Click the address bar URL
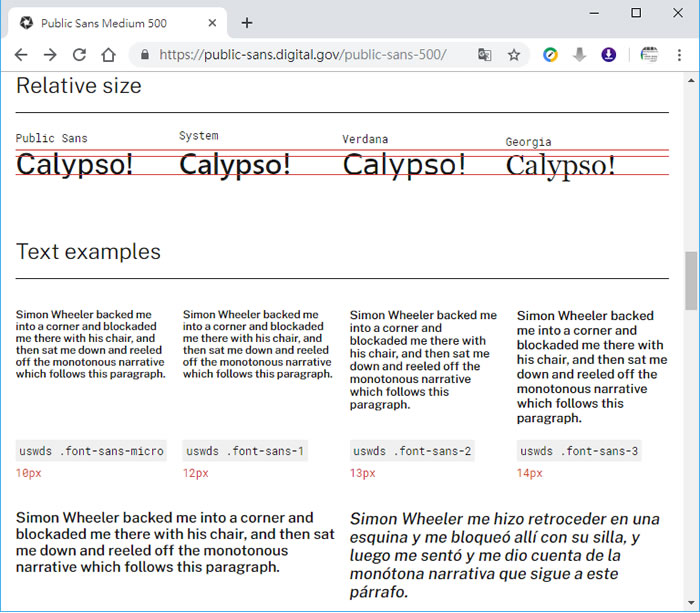The width and height of the screenshot is (700, 613). 303,55
